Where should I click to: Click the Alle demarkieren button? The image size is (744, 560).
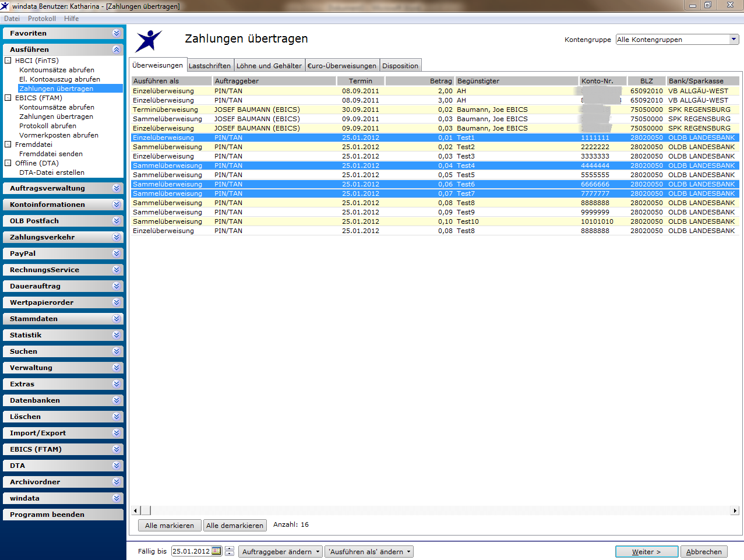point(235,526)
